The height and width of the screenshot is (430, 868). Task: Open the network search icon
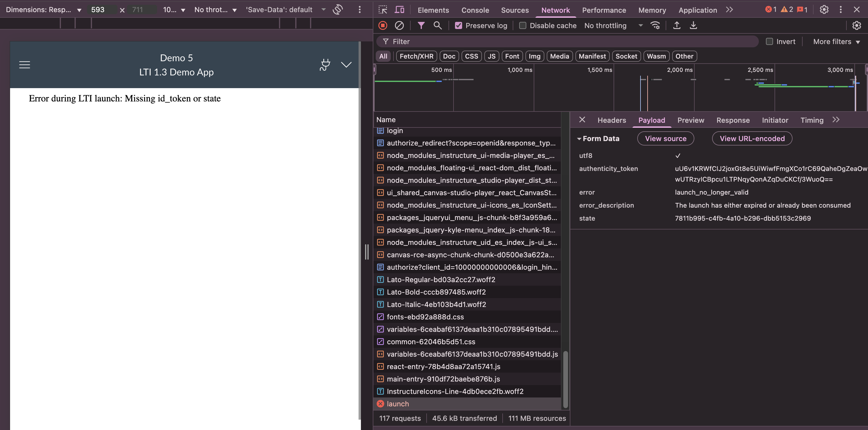(438, 25)
